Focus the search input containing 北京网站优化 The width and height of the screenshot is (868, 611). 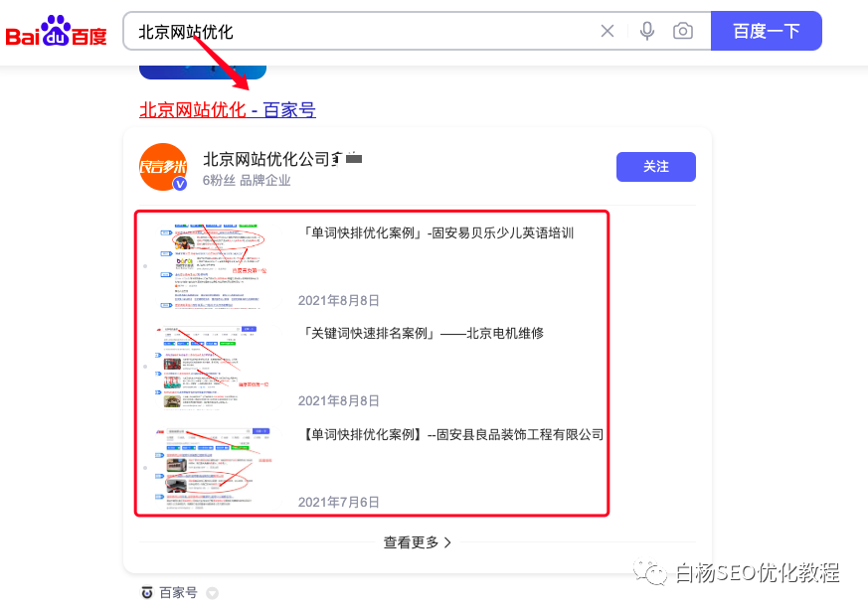click(x=360, y=31)
